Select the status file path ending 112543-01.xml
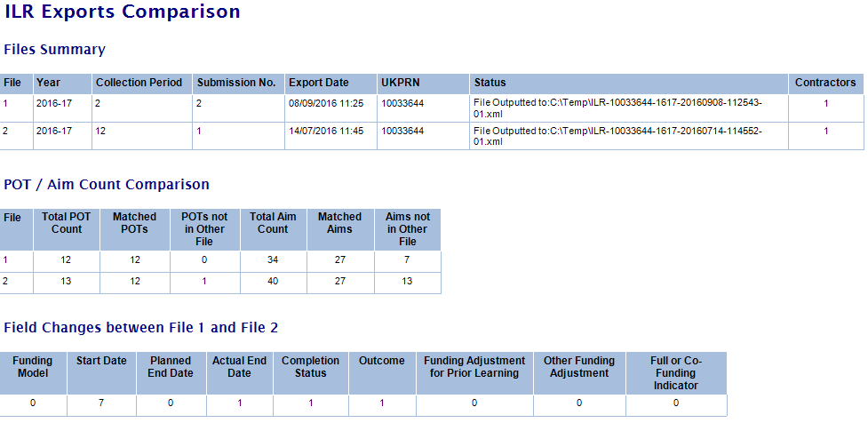 click(617, 109)
